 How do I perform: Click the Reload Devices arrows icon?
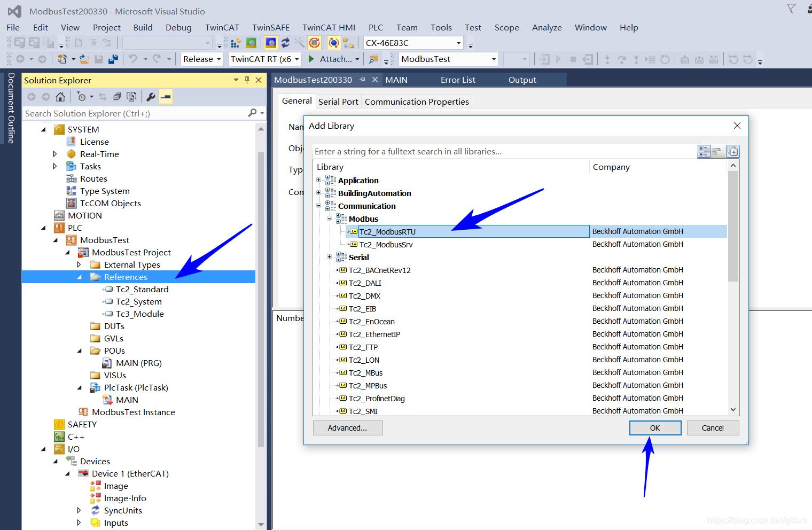pos(285,43)
